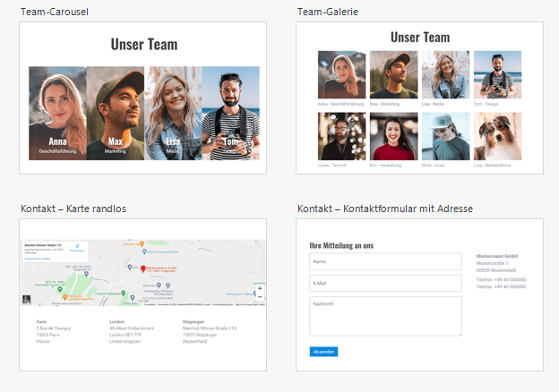Click the 'Team-Carousel' template title
559x392 pixels.
click(x=55, y=12)
